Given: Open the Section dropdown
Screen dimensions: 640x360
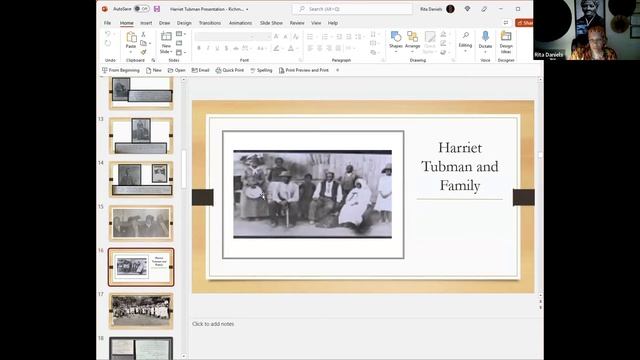Looking at the screenshot, I should 180,52.
